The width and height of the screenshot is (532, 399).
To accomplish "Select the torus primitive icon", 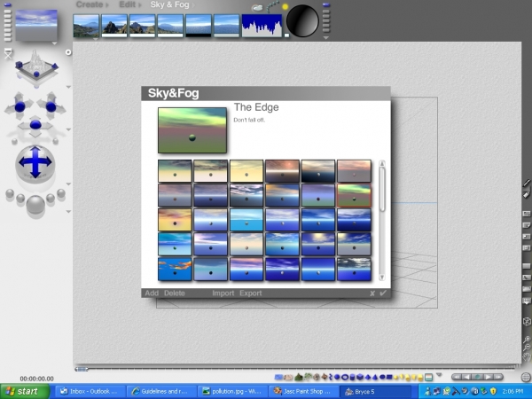I will click(345, 377).
